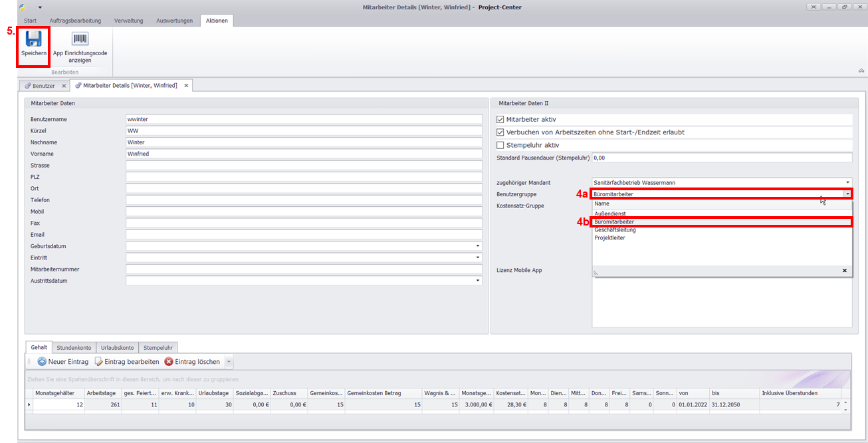Select Geschäftsleitung from the Benutzergruppe list
This screenshot has width=868, height=443.
point(615,230)
